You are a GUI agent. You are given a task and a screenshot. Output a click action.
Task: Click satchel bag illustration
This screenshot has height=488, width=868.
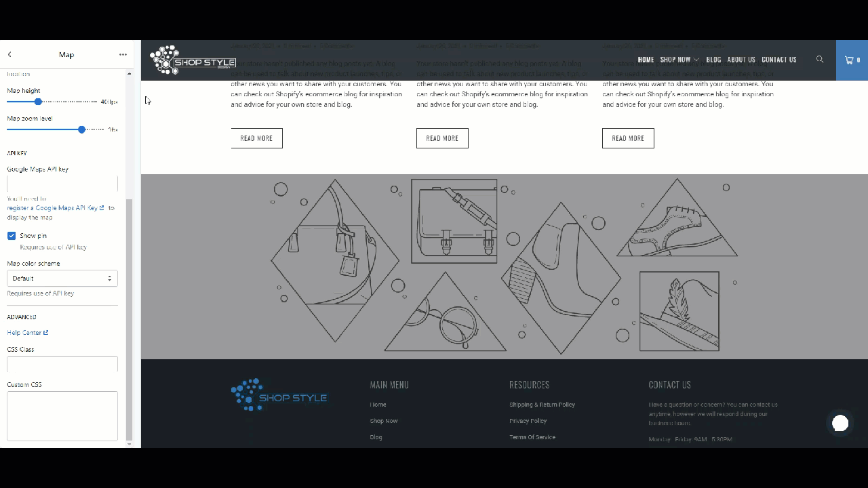(454, 221)
